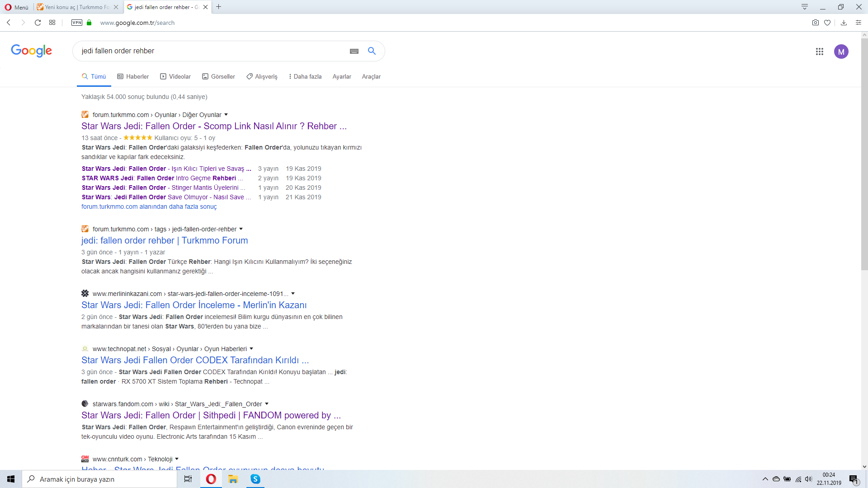The image size is (868, 488).
Task: Open Stinger Mantis Üyelerini sublink
Action: coord(164,188)
